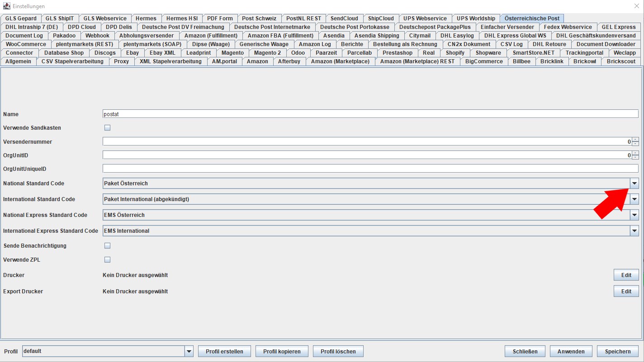Focus the OrgUnitID input field

click(x=367, y=155)
